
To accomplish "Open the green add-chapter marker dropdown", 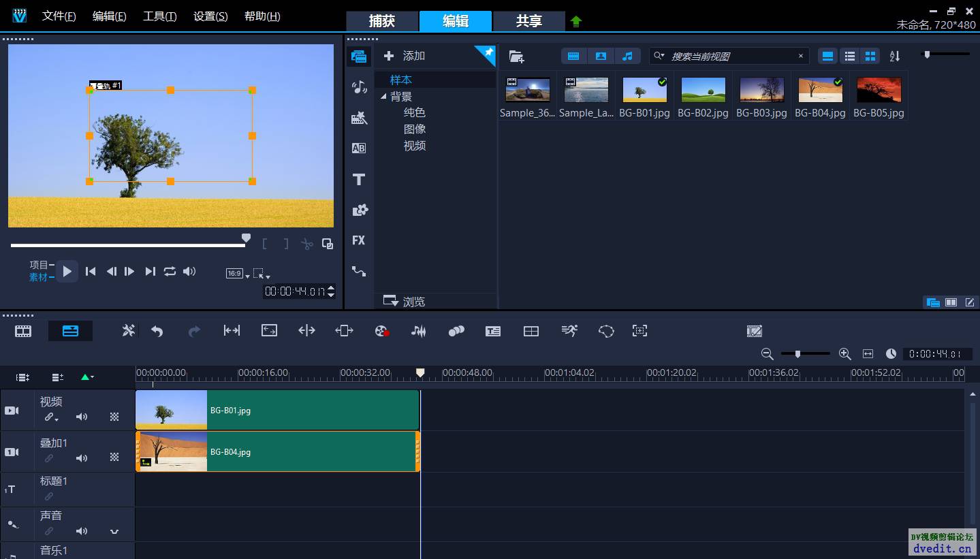I will 87,377.
